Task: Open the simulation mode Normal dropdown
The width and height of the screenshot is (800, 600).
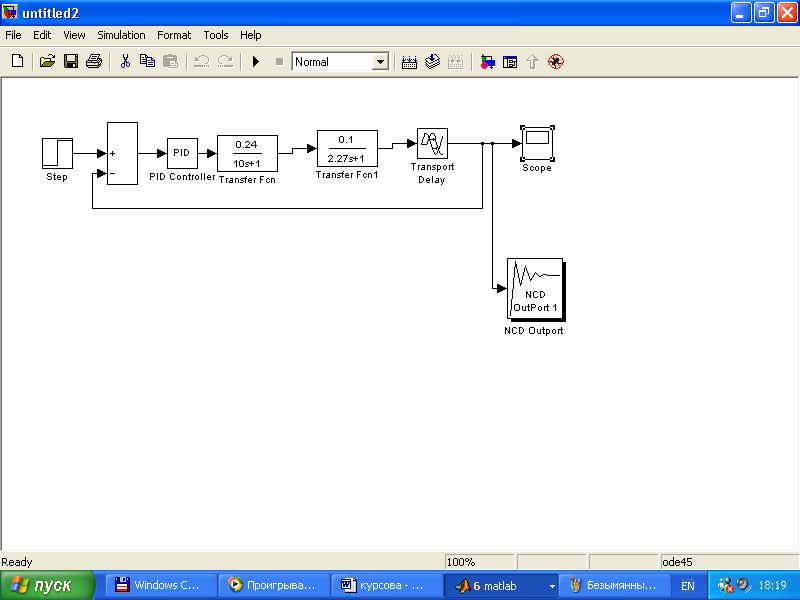Action: [x=380, y=62]
